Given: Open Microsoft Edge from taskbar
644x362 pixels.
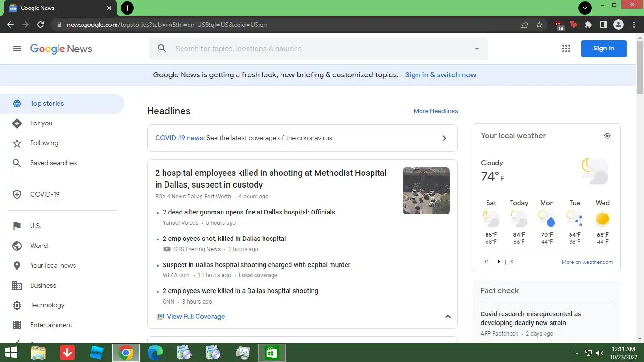Looking at the screenshot, I should pos(155,353).
